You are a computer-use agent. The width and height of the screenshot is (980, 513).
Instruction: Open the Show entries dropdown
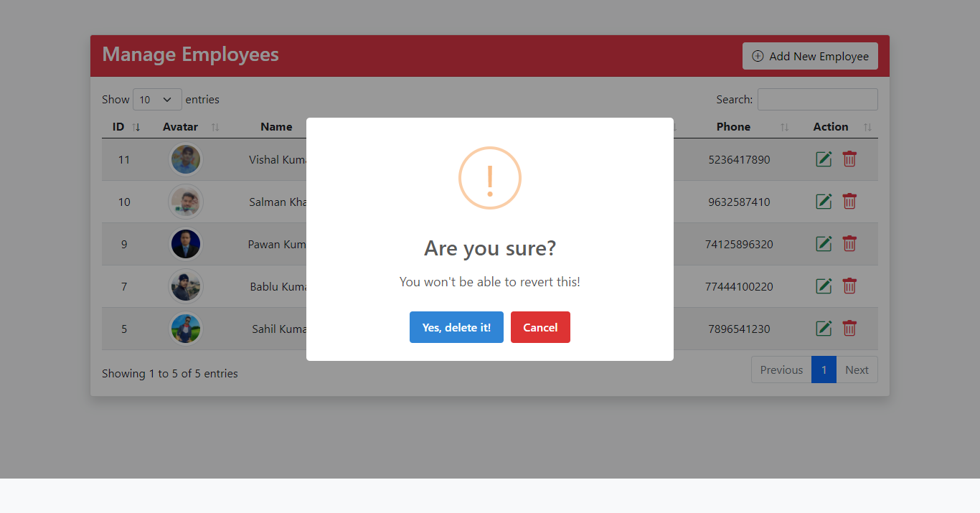point(157,99)
